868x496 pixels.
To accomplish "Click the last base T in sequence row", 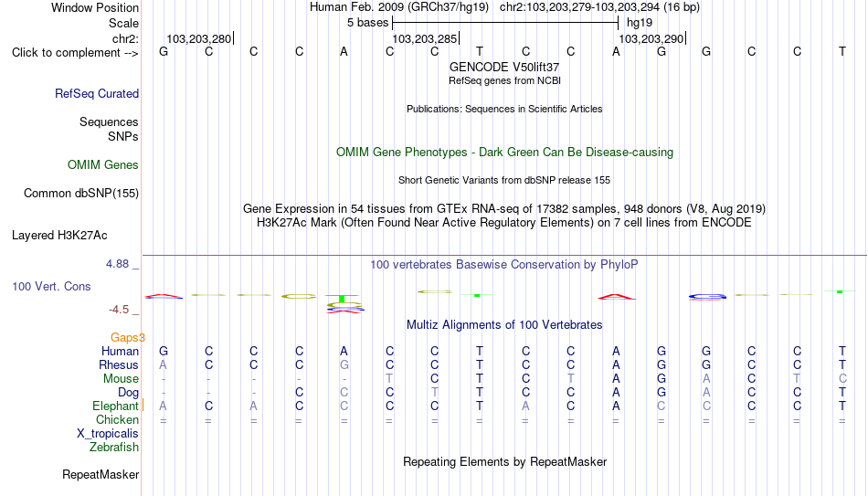I will [x=842, y=51].
